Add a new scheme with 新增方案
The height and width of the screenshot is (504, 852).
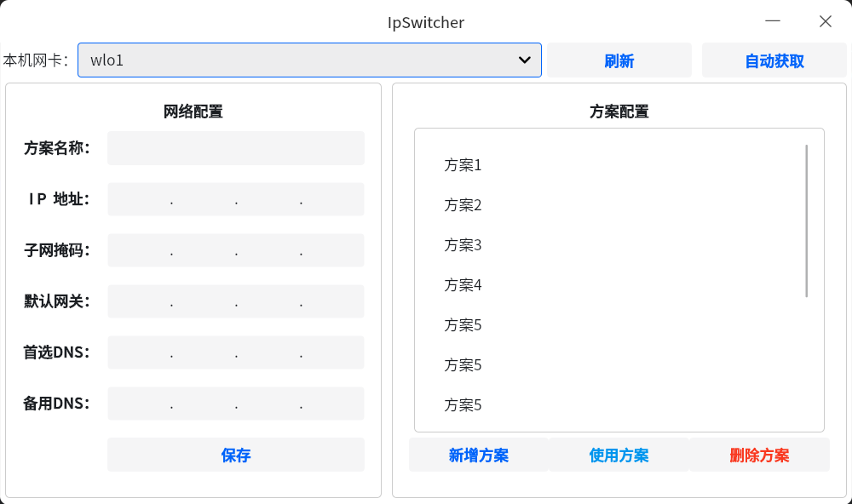coord(479,455)
